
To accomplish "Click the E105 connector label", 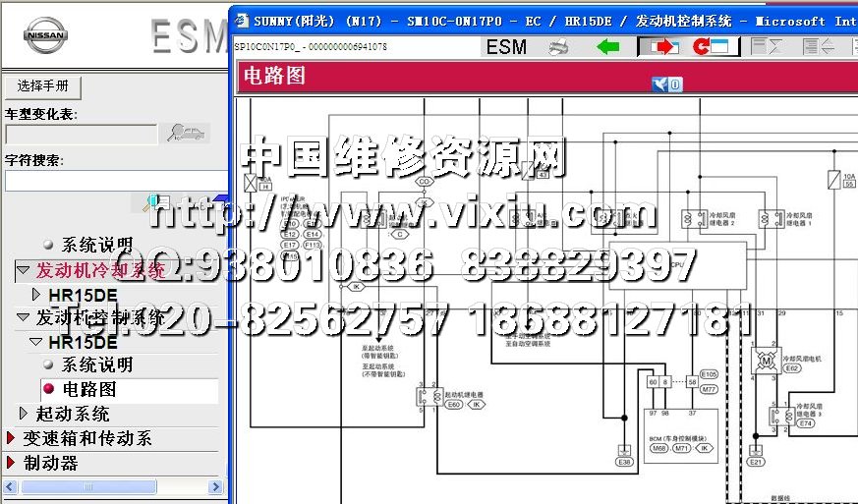I will pos(709,374).
